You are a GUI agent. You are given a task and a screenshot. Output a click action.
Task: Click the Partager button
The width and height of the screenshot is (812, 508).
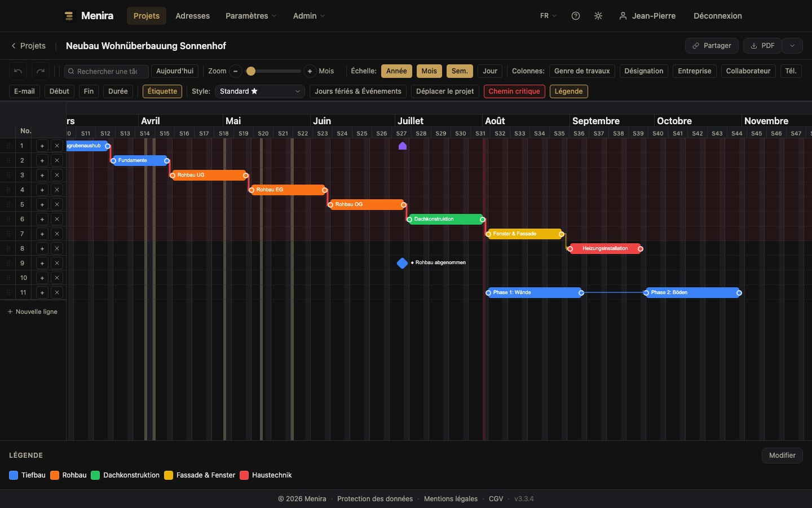[712, 46]
